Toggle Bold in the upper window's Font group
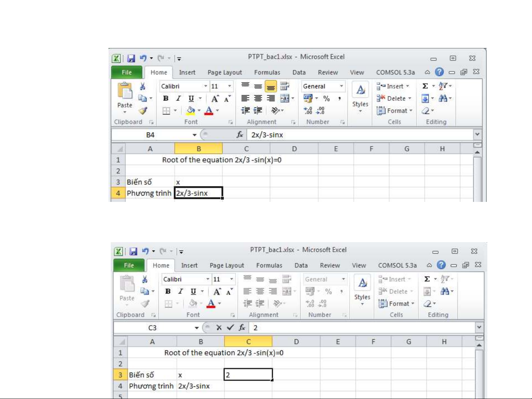This screenshot has width=532, height=399. [x=166, y=99]
